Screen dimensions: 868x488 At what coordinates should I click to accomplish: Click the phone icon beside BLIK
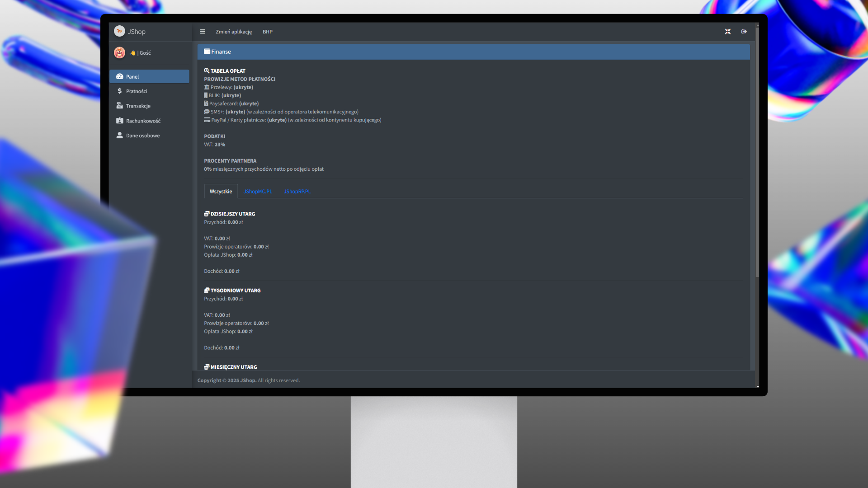[206, 95]
